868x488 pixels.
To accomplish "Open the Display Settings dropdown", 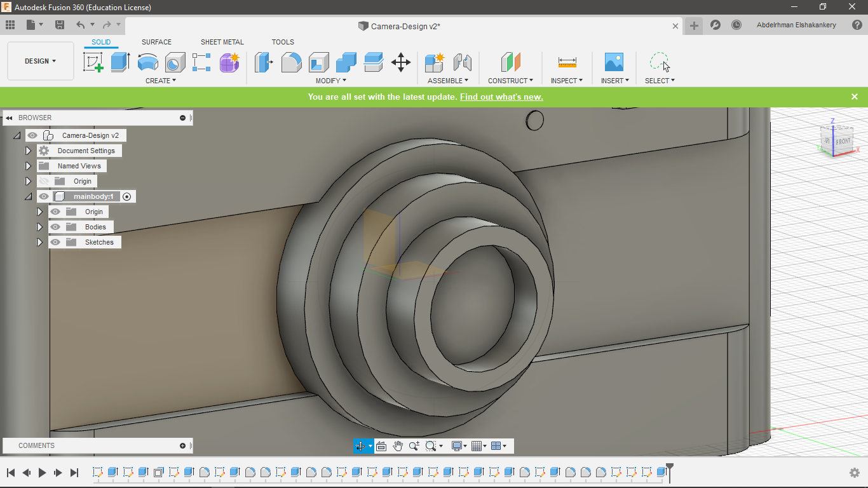I will click(459, 446).
